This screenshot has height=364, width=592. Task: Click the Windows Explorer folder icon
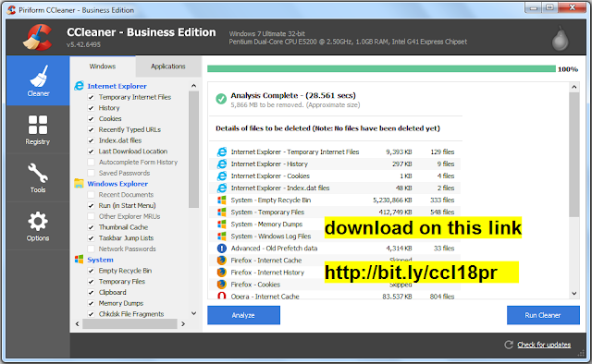(x=79, y=183)
